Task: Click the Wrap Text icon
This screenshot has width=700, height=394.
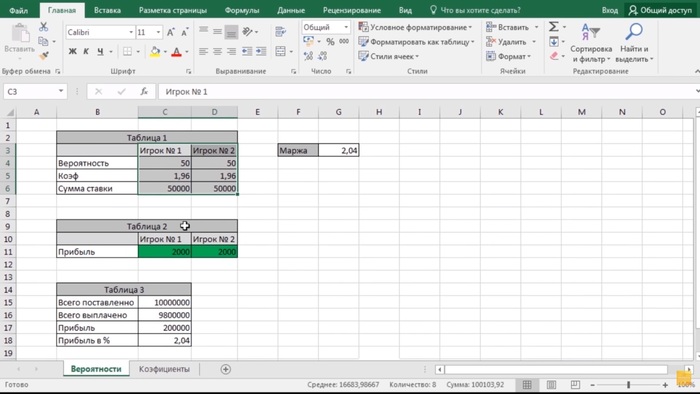Action: [280, 31]
